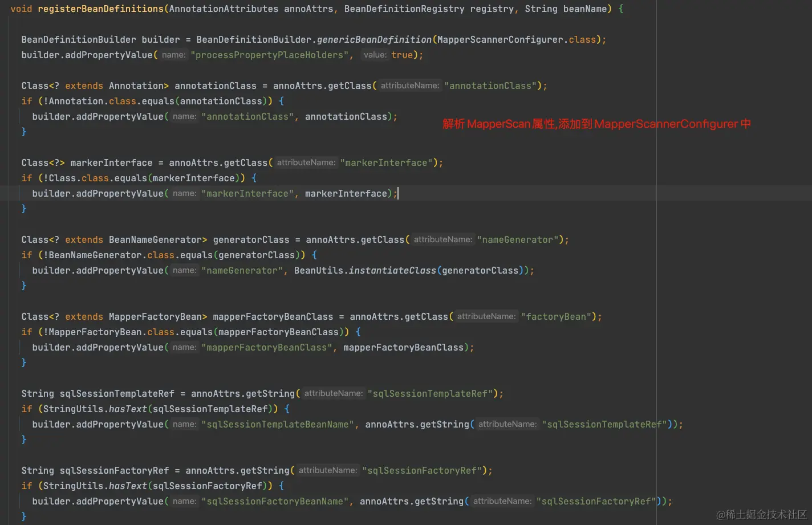Click the extends keyword before BeanNameGenerator
The width and height of the screenshot is (812, 525).
point(84,239)
